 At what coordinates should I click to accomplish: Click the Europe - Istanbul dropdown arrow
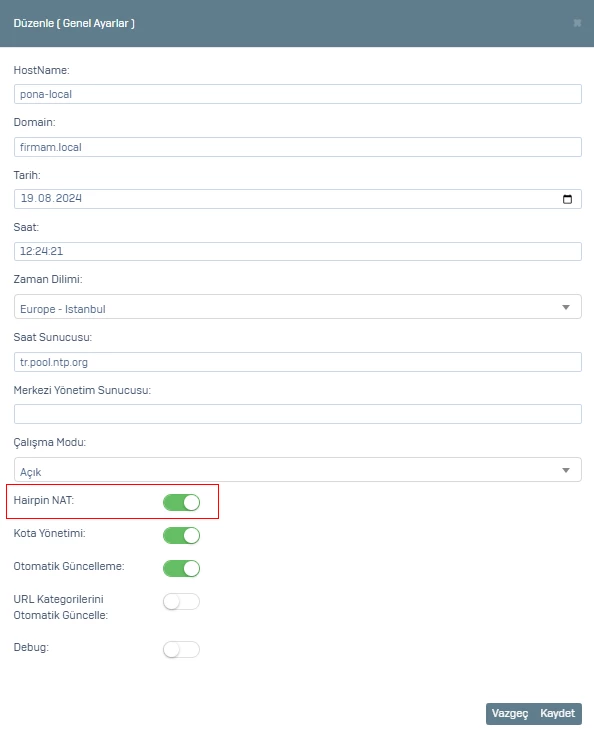(x=566, y=307)
